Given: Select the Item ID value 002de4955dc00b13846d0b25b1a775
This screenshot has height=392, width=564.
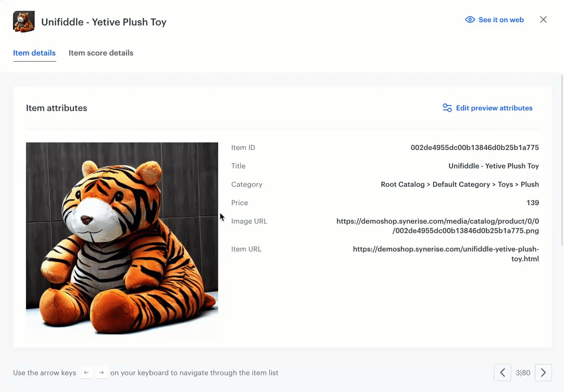Looking at the screenshot, I should (x=474, y=147).
